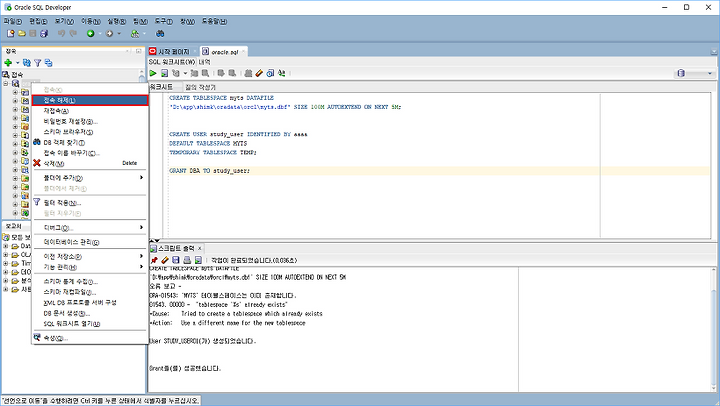Close the '스크립트 출력' tab

tap(199, 248)
